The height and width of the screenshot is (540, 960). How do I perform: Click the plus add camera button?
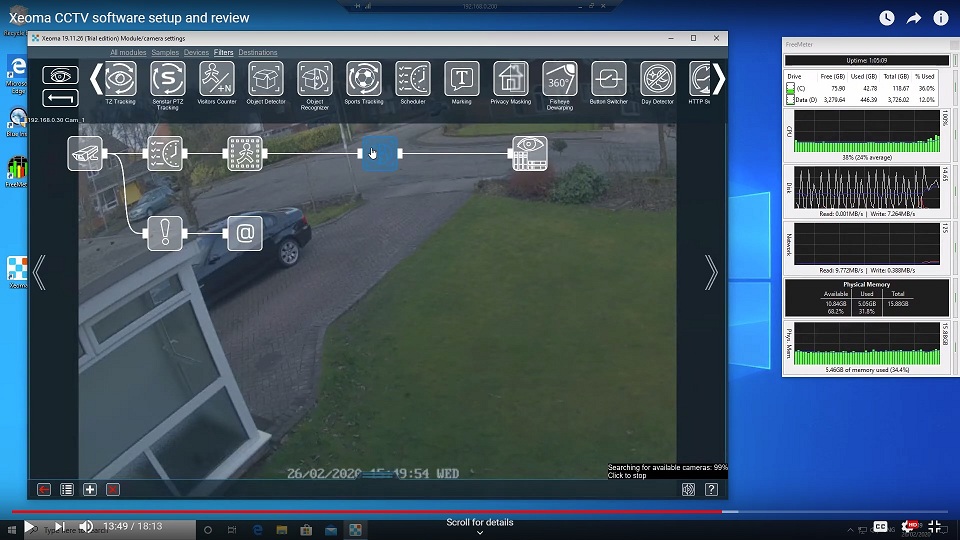click(90, 489)
